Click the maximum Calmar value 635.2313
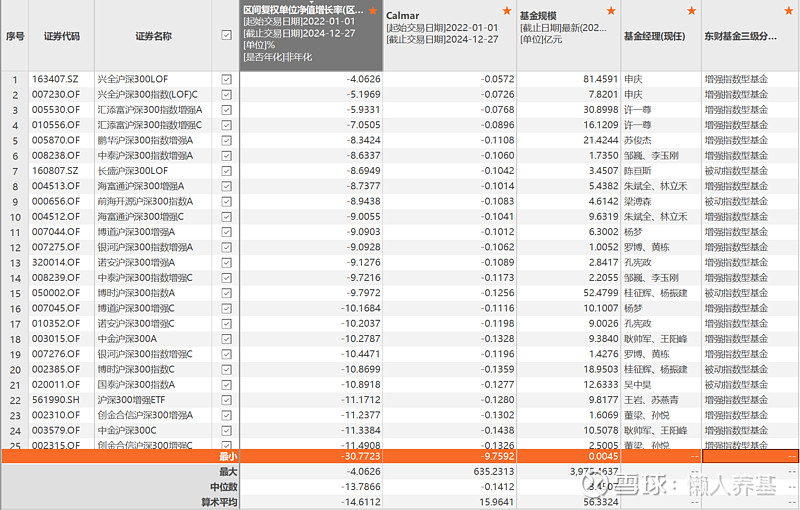Viewport: 800px width, 510px height. (494, 471)
